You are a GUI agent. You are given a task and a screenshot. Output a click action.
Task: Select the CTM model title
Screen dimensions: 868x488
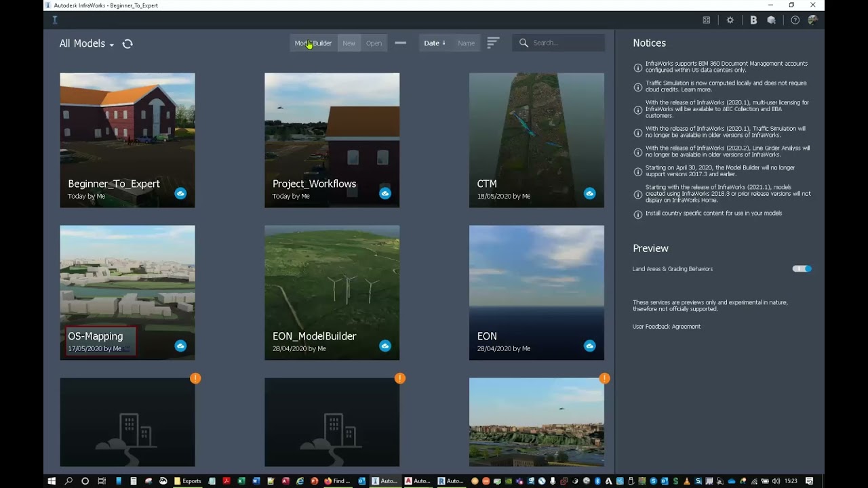point(487,184)
